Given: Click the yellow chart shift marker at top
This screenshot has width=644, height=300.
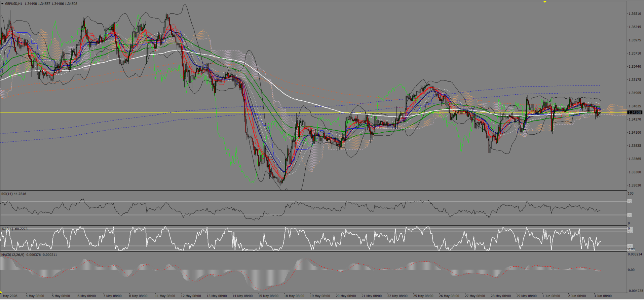Looking at the screenshot, I should coord(545,2).
